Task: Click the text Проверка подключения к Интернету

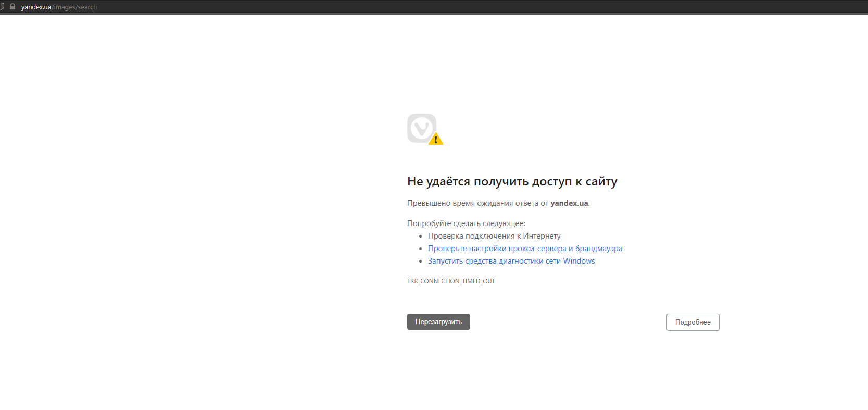Action: tap(494, 236)
